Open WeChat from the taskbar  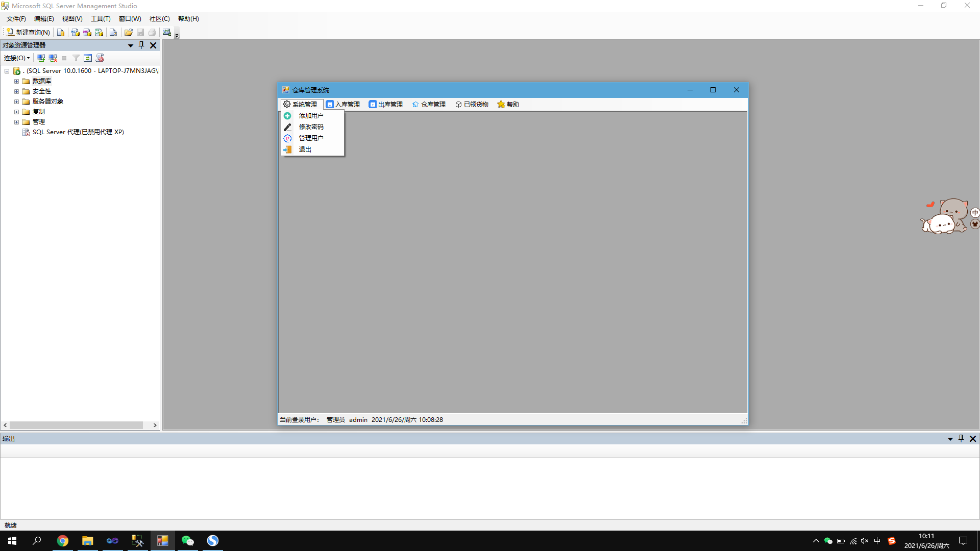187,540
